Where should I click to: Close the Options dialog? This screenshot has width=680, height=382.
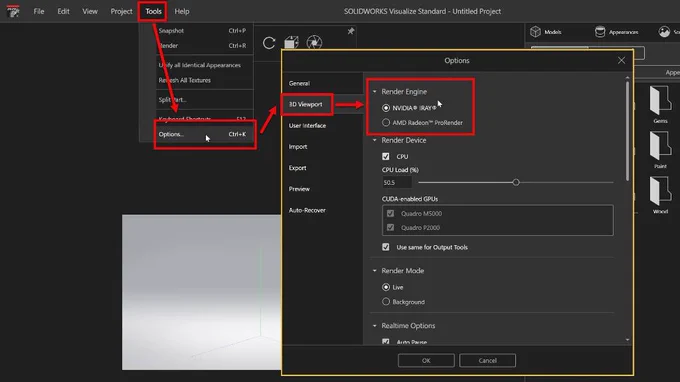(x=621, y=60)
